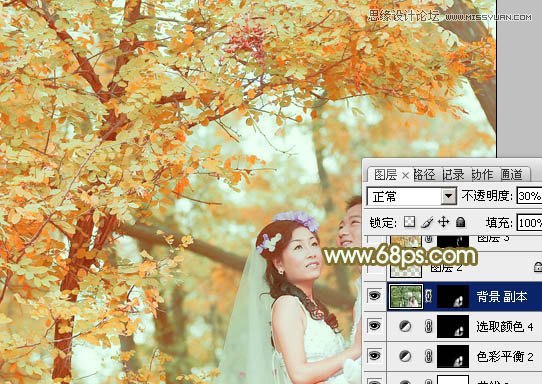Hide the 色彩平衡 2 layer
Screen dimensions: 542x384
click(374, 355)
